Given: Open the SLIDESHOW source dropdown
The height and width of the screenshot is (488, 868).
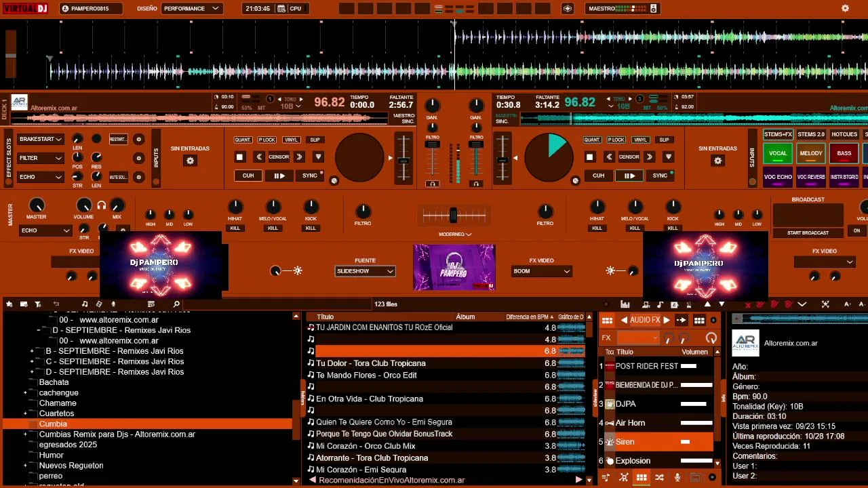Looking at the screenshot, I should (365, 271).
